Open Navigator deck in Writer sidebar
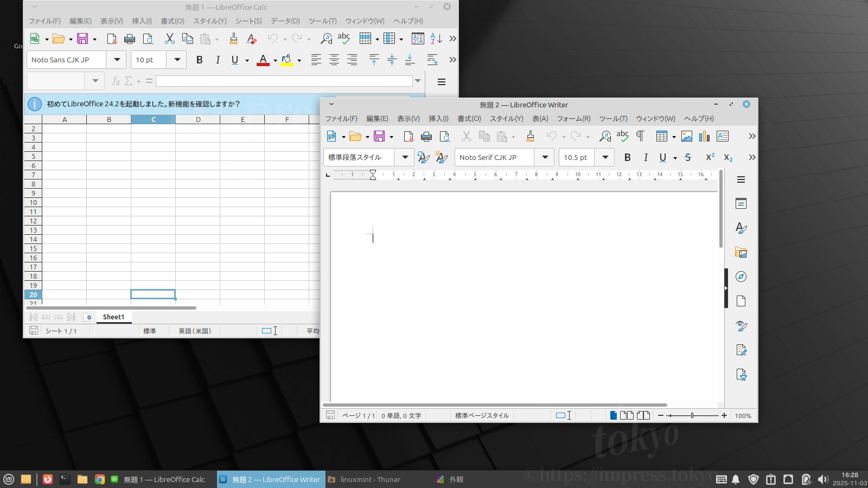This screenshot has width=868, height=488. click(741, 277)
